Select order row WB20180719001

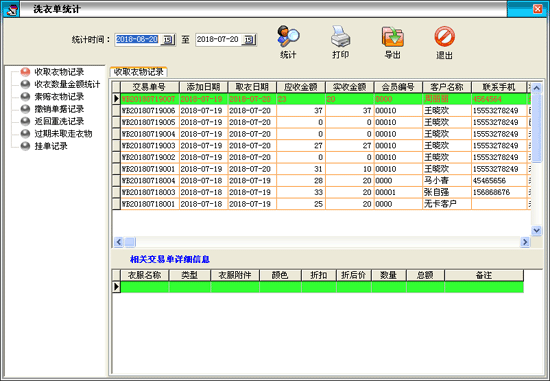click(321, 169)
